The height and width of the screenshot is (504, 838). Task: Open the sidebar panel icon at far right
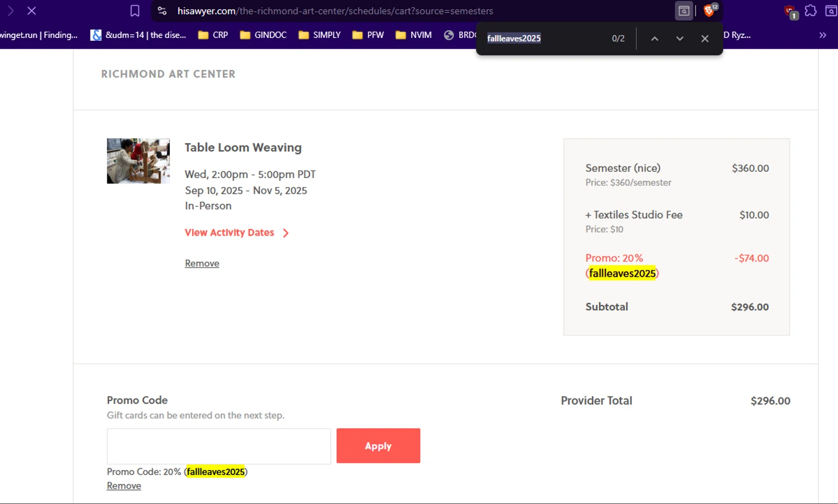(831, 11)
